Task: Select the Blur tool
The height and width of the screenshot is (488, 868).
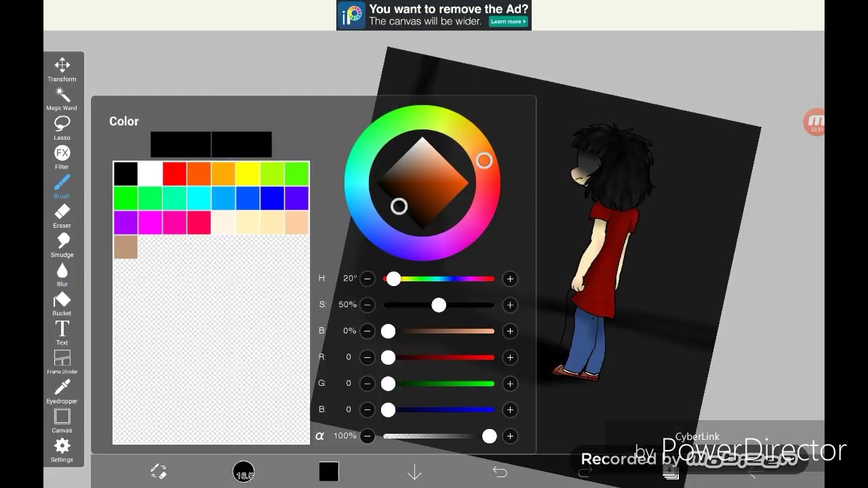Action: [x=62, y=274]
